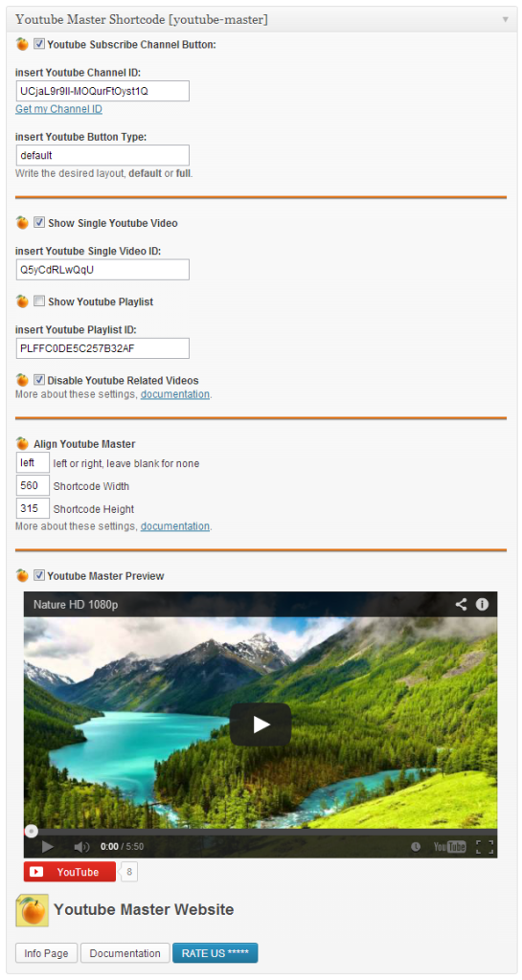Click the RATE US button
Screen dimensions: 522x980
click(216, 953)
